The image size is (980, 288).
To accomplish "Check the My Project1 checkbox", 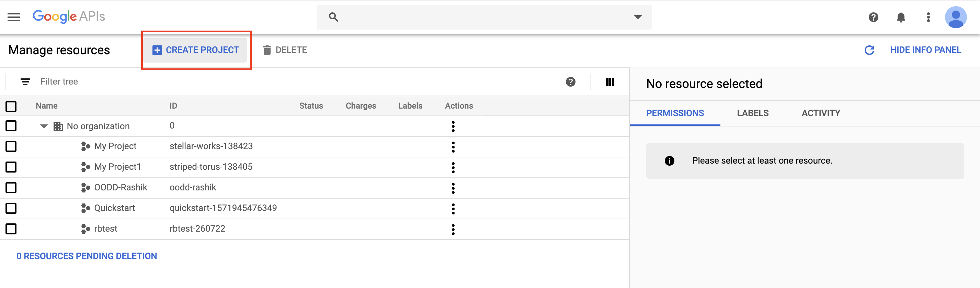I will (11, 167).
